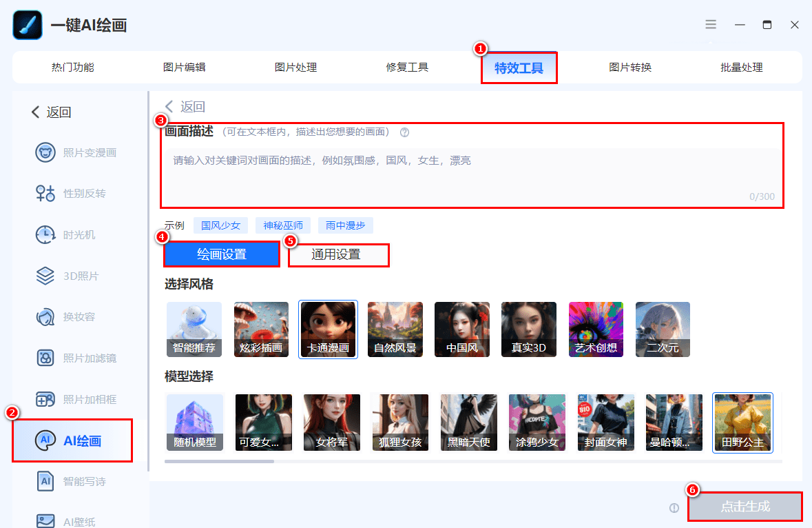812x528 pixels.
Task: Select the 照片加滤镜 filter icon
Action: click(45, 358)
